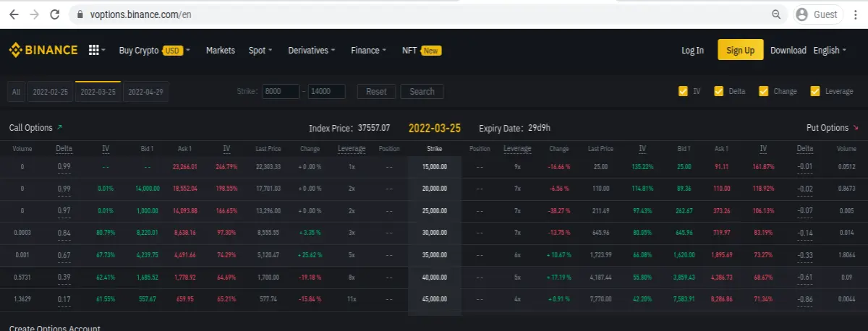The width and height of the screenshot is (868, 331).
Task: Click the Strike column header
Action: 435,149
